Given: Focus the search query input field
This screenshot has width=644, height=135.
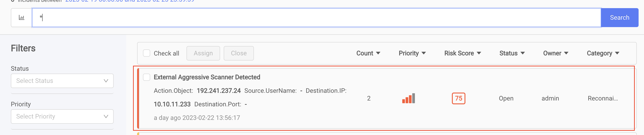Looking at the screenshot, I should coord(317,18).
